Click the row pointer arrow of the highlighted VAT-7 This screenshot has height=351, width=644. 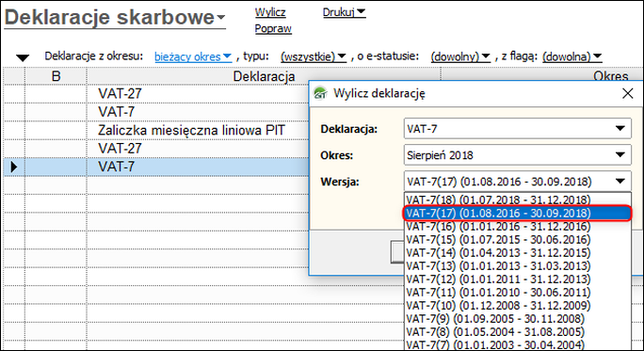[x=14, y=167]
